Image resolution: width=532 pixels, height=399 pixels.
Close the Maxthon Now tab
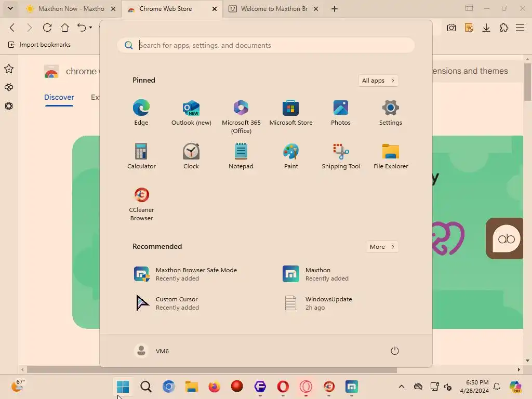coord(113,9)
